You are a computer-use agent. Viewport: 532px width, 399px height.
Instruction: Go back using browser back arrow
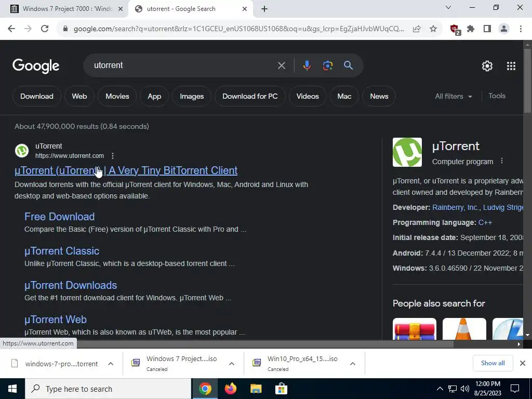tap(11, 29)
